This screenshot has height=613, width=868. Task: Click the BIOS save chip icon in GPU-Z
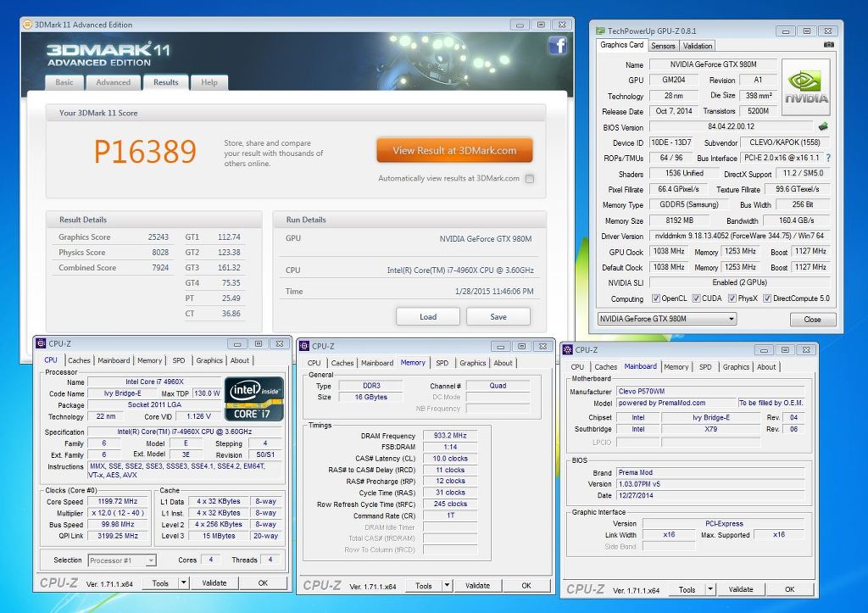[824, 126]
